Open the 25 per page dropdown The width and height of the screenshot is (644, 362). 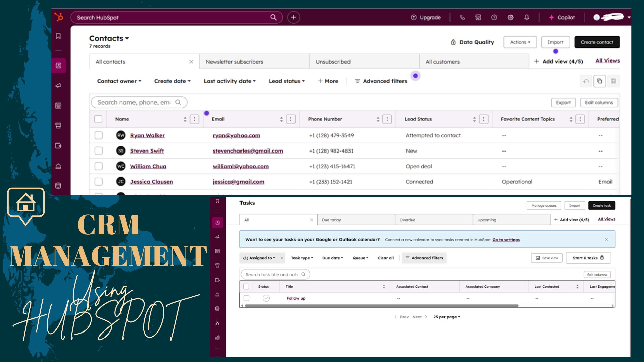pos(446,317)
